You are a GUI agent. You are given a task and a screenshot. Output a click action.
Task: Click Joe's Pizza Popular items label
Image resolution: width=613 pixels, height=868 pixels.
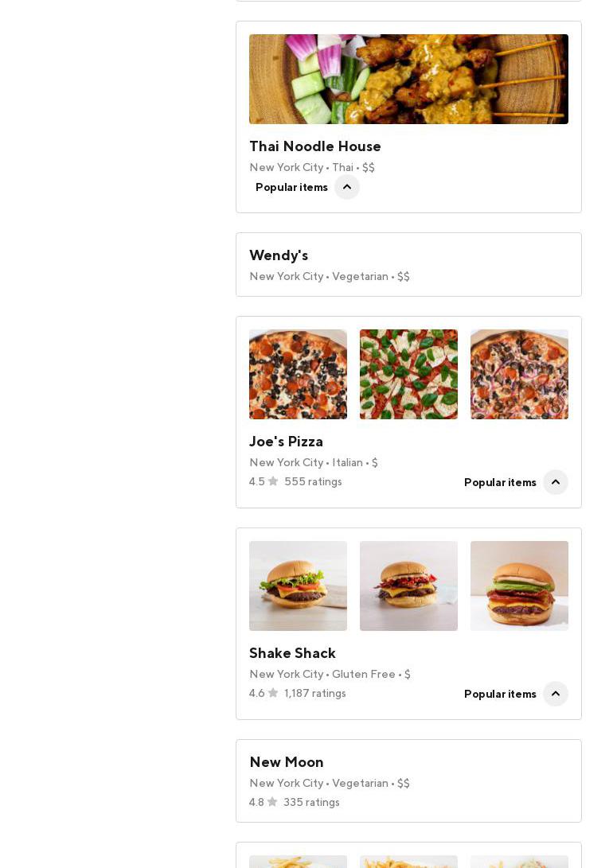tap(500, 483)
